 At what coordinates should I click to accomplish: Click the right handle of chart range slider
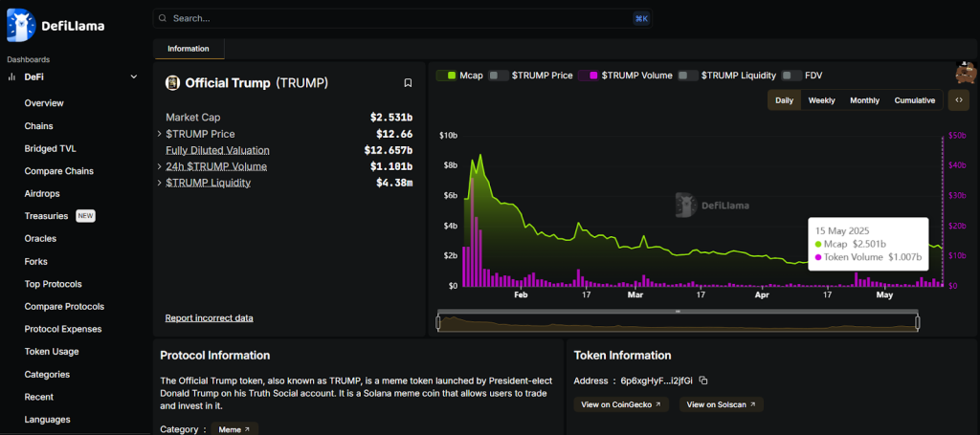click(x=918, y=322)
